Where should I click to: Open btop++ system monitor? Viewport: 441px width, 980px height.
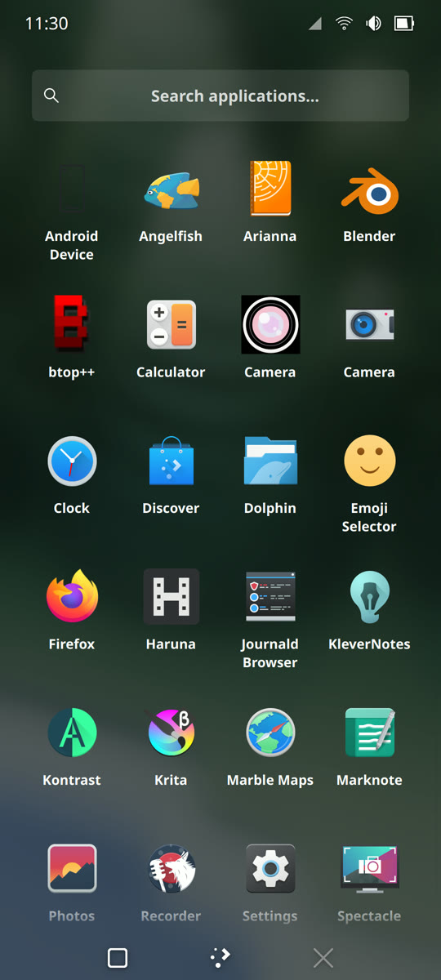pos(72,338)
